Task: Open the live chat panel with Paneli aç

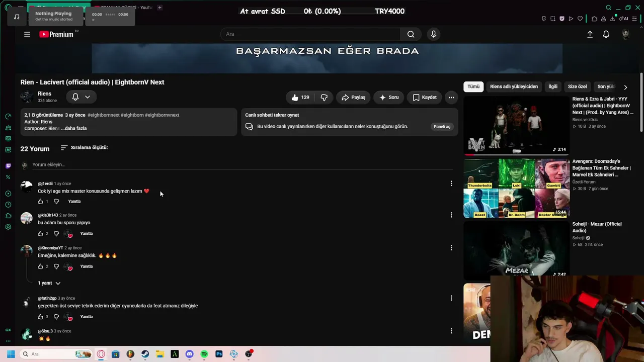Action: (x=442, y=127)
